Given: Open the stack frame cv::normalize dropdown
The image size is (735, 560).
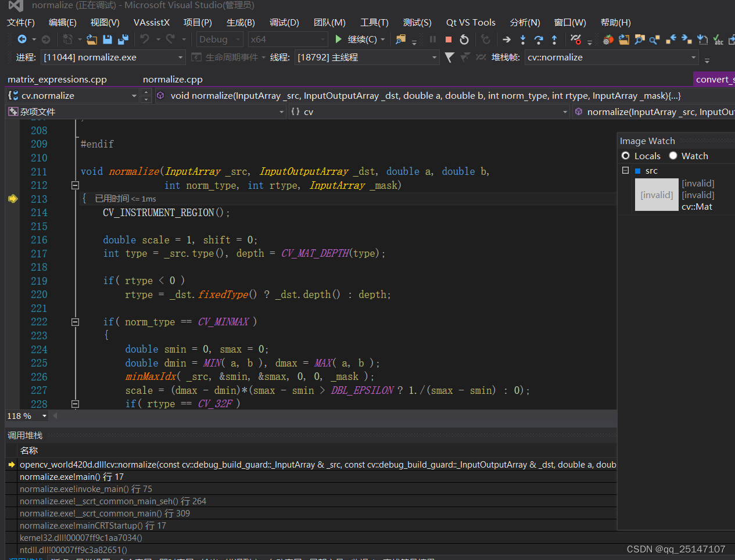Looking at the screenshot, I should [693, 58].
